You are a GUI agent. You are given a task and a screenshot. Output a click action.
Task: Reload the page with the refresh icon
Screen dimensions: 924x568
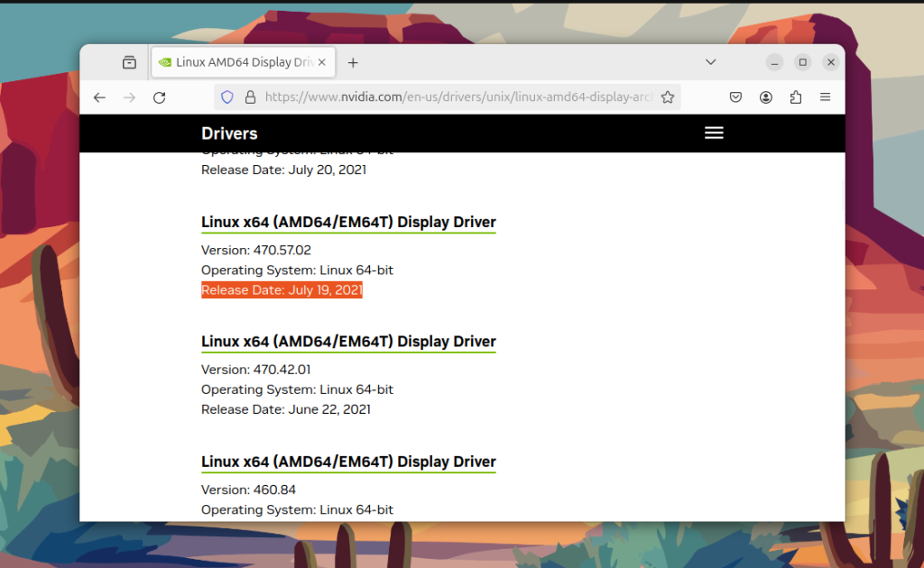[159, 97]
